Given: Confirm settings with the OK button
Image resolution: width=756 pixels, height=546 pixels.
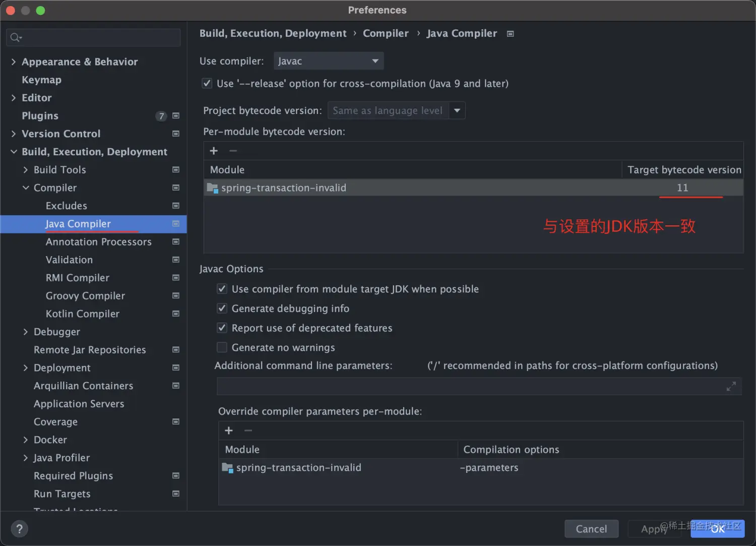Looking at the screenshot, I should pos(717,529).
